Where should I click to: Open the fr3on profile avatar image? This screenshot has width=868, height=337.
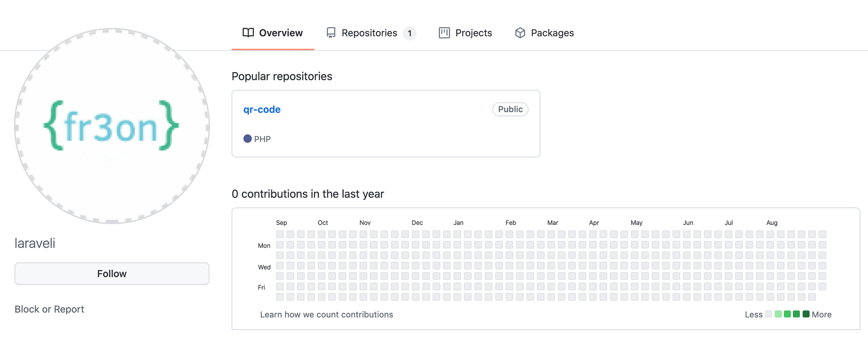(x=112, y=126)
